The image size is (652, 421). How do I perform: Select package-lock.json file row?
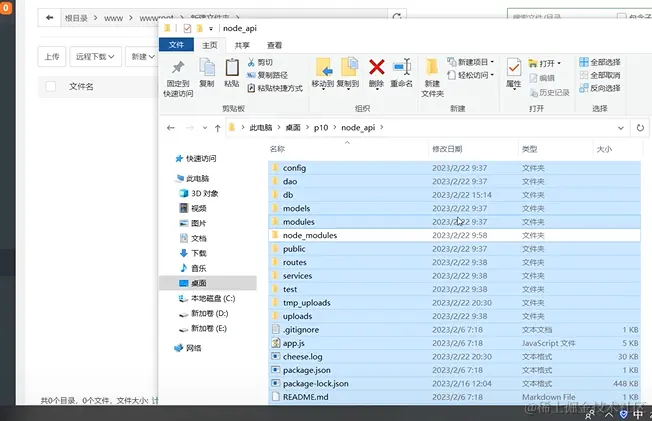pyautogui.click(x=454, y=384)
